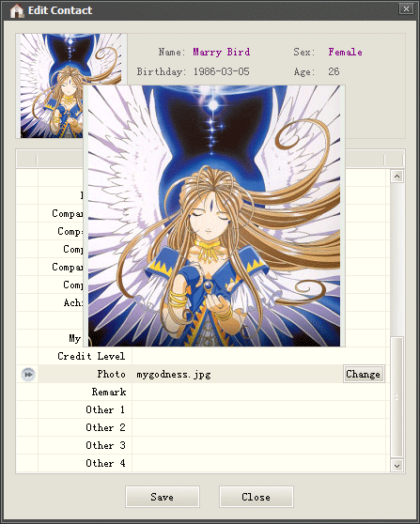
Task: Click the Change button for photo
Action: coord(364,374)
